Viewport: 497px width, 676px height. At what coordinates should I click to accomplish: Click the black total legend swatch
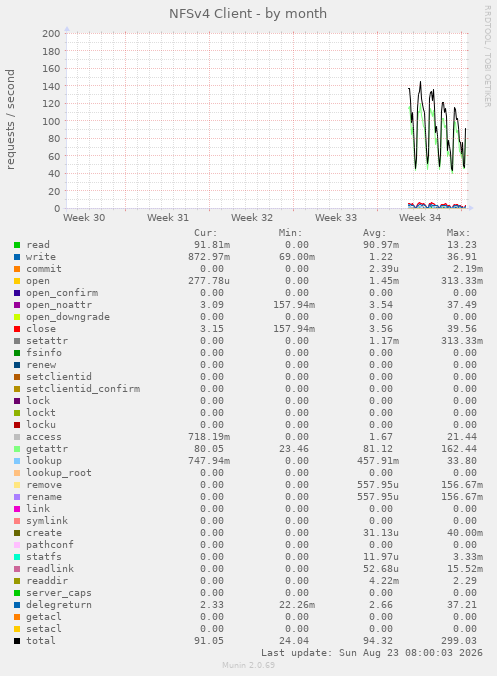17,641
